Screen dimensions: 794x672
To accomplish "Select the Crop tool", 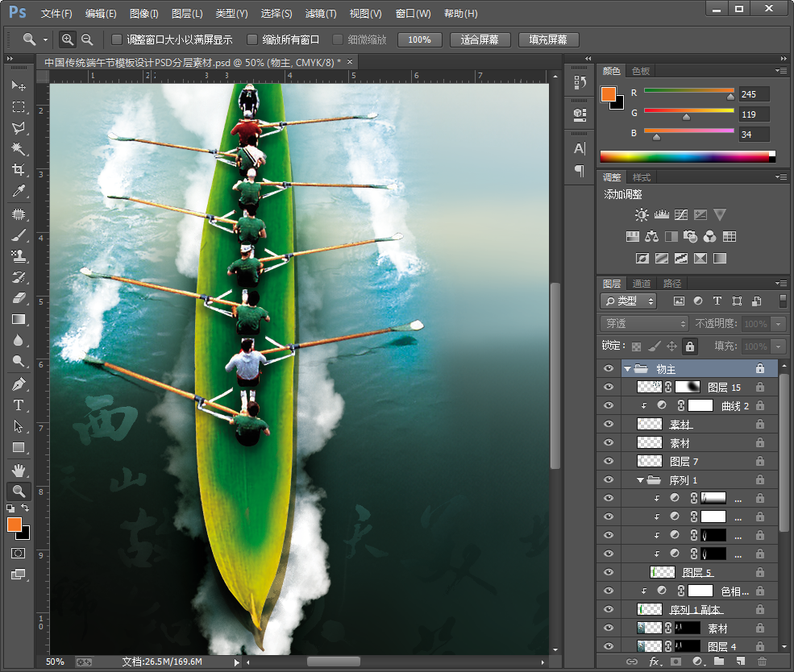I will [19, 169].
